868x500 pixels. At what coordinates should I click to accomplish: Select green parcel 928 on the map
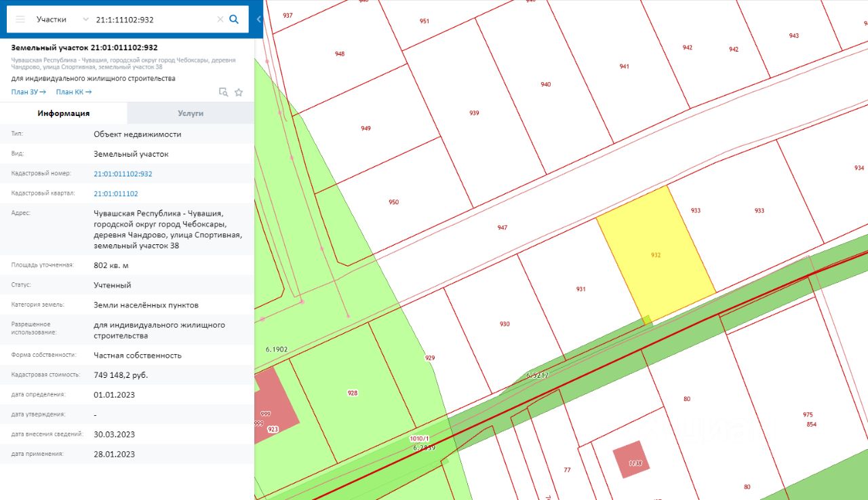pyautogui.click(x=353, y=393)
